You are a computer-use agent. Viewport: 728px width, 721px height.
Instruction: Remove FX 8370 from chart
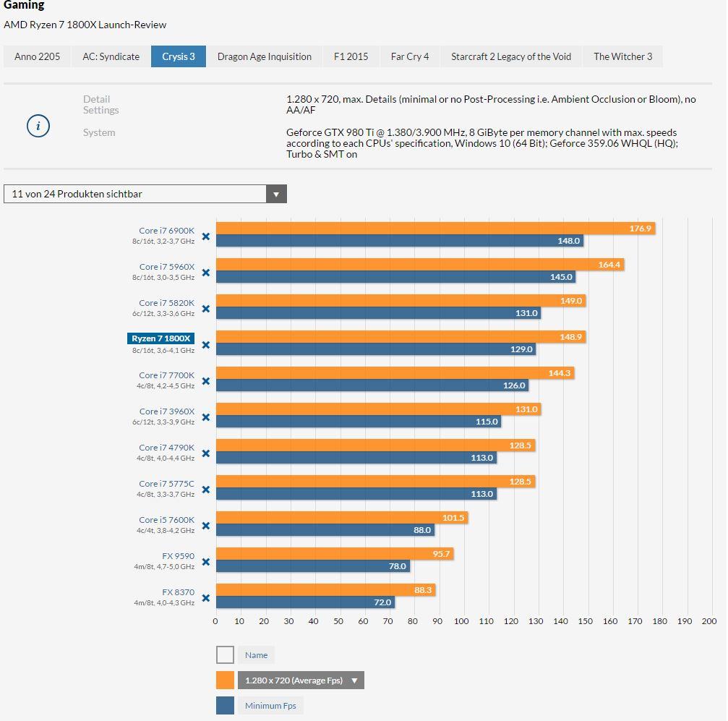coord(206,598)
